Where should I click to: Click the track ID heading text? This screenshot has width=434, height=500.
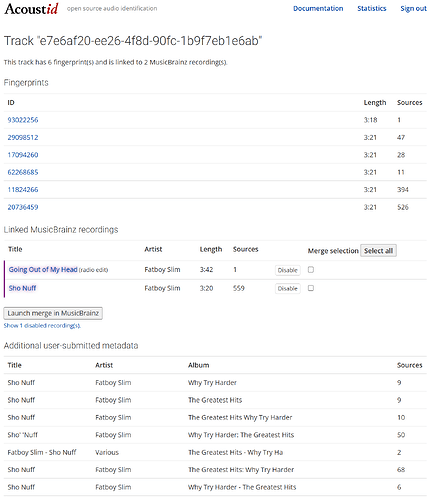133,41
